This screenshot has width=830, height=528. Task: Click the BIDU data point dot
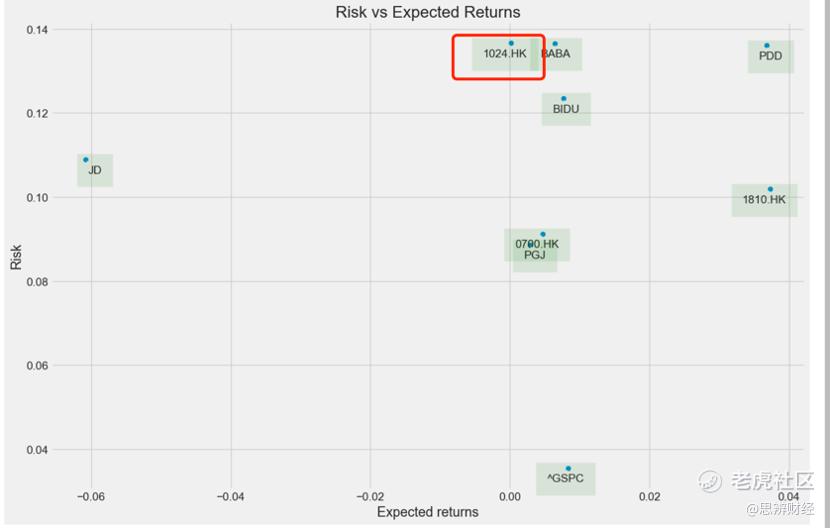[x=564, y=99]
